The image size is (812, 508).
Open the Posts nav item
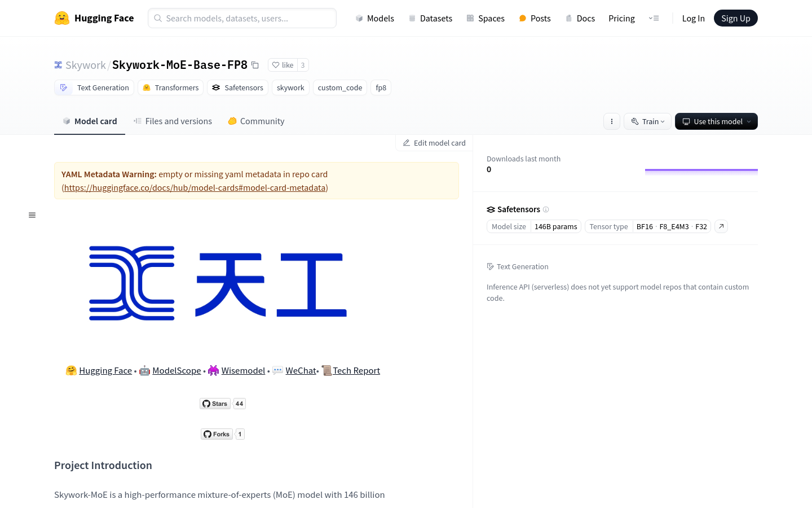tap(535, 18)
